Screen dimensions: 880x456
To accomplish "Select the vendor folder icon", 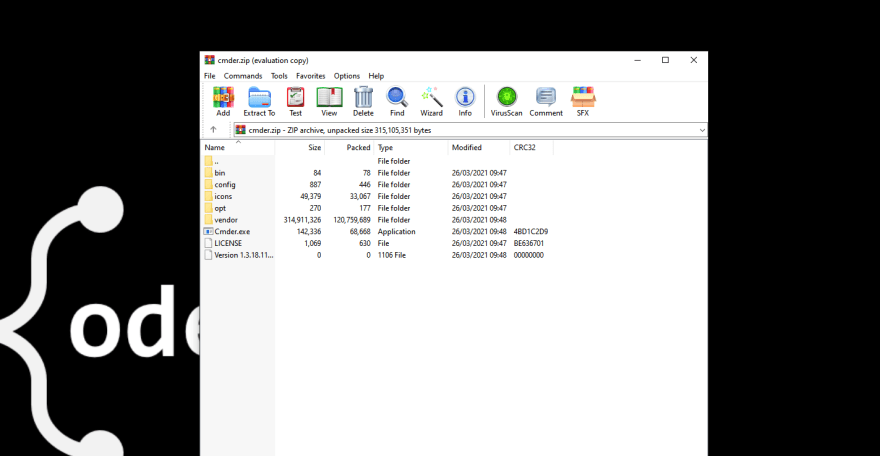I will [x=209, y=220].
